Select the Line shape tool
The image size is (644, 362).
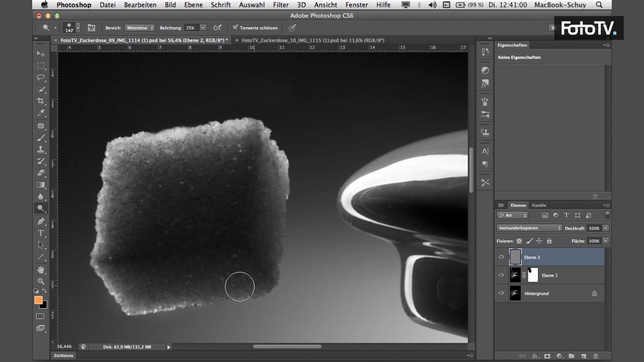click(41, 257)
